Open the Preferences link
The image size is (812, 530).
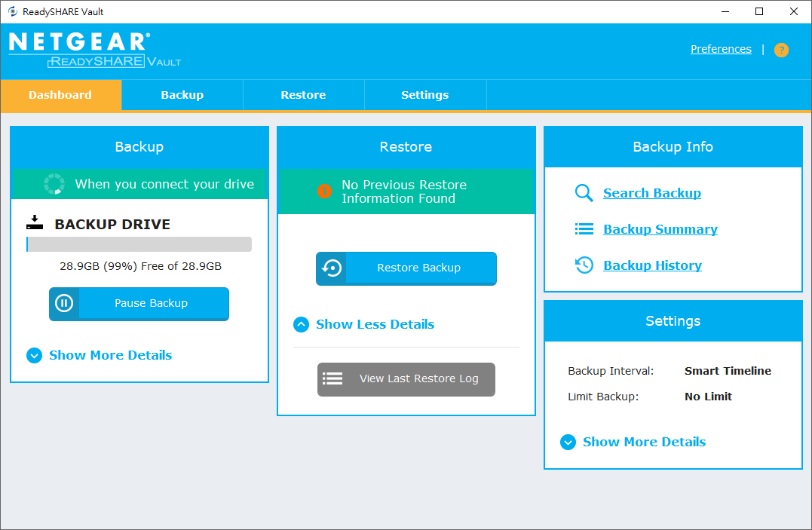(x=721, y=49)
